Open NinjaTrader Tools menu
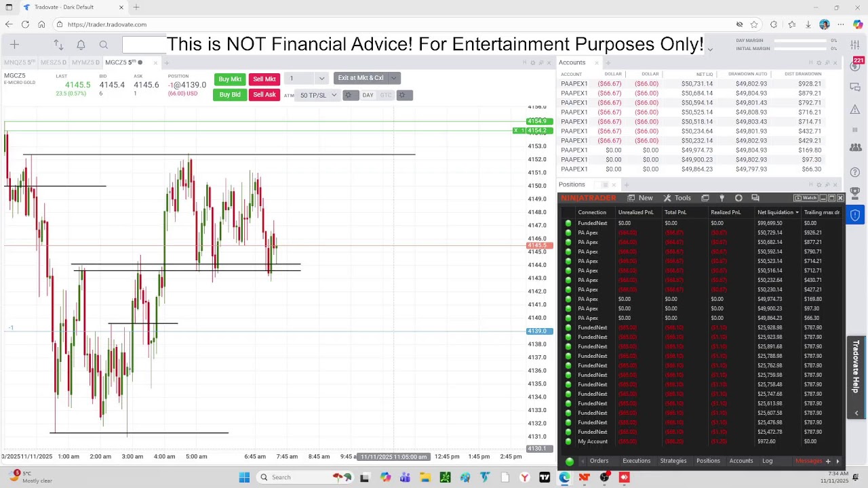This screenshot has width=868, height=488. pos(677,198)
